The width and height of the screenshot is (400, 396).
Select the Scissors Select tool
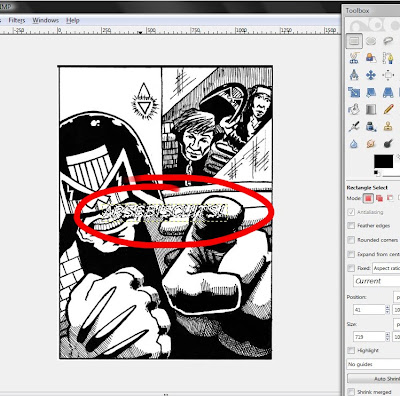(354, 58)
